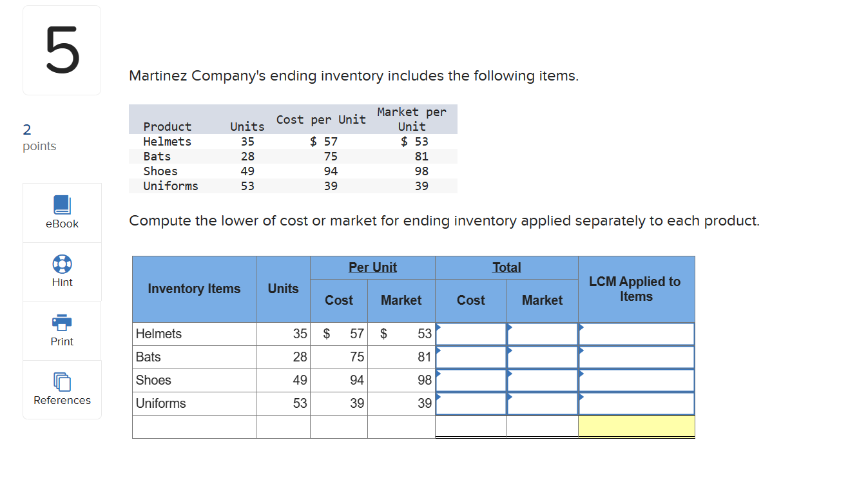This screenshot has width=868, height=489.
Task: Click '$ 57' Helmets cost in data table
Action: (x=323, y=142)
